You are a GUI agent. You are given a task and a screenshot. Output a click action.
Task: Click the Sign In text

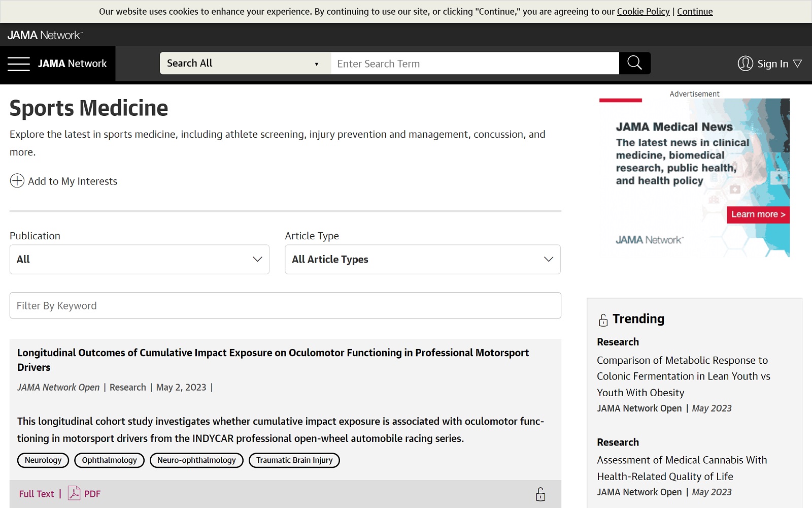click(x=773, y=63)
